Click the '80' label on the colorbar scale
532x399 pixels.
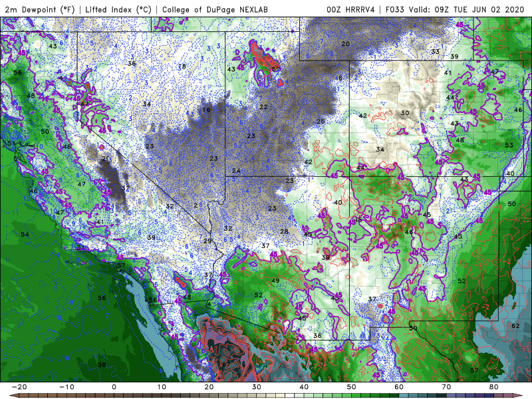point(494,387)
